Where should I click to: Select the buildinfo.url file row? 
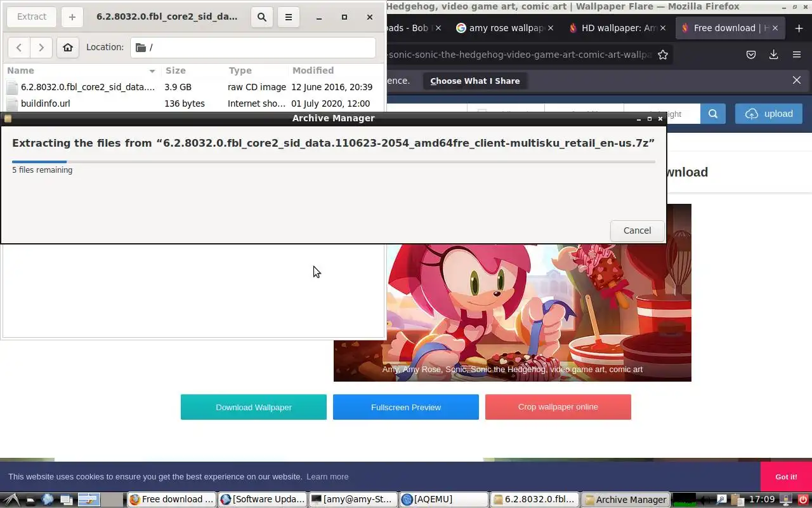point(193,104)
